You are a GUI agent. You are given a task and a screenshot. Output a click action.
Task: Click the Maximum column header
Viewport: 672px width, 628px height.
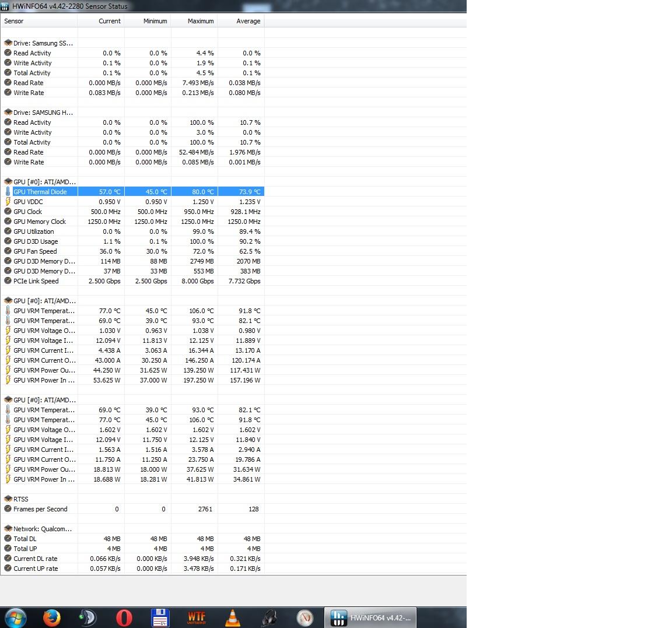(x=194, y=21)
